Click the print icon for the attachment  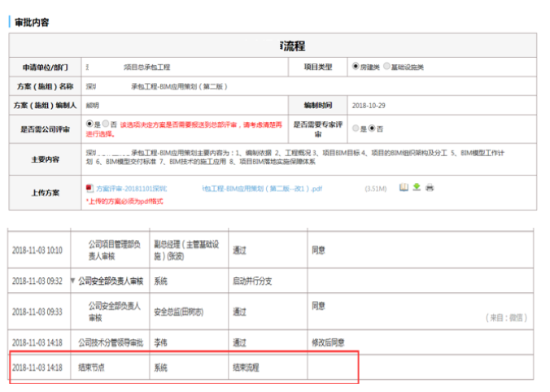pyautogui.click(x=429, y=188)
